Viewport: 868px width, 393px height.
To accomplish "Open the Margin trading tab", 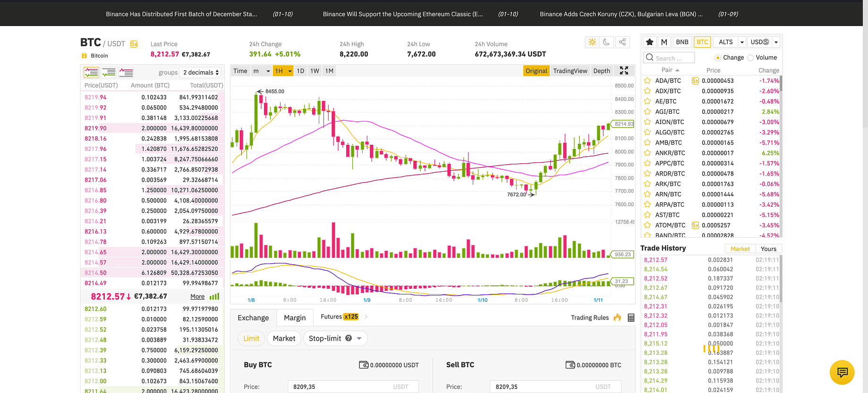I will pos(295,318).
